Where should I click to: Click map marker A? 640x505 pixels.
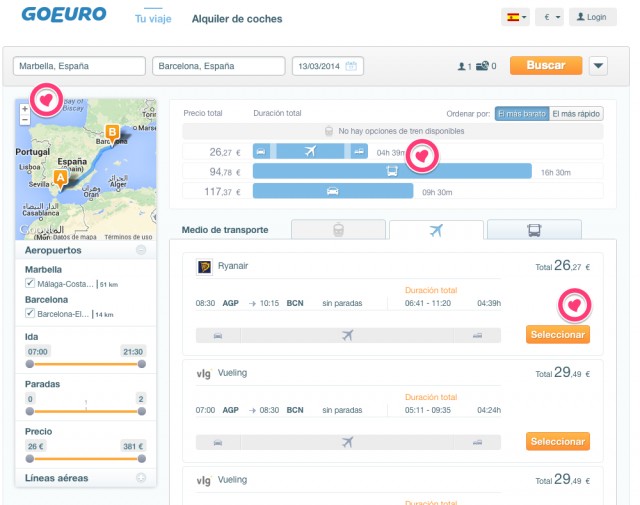pos(60,180)
